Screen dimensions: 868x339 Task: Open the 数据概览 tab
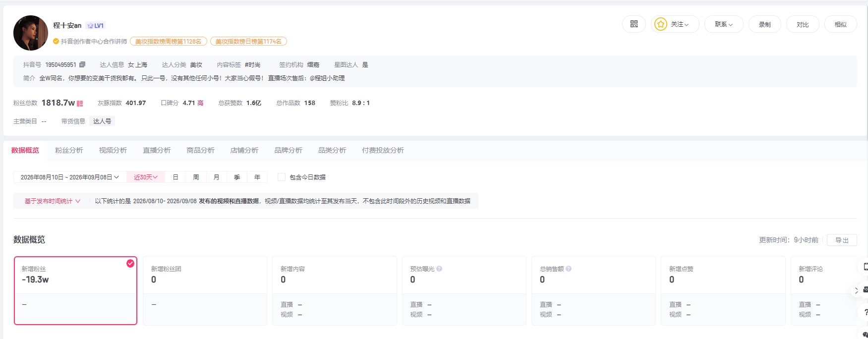click(x=25, y=150)
